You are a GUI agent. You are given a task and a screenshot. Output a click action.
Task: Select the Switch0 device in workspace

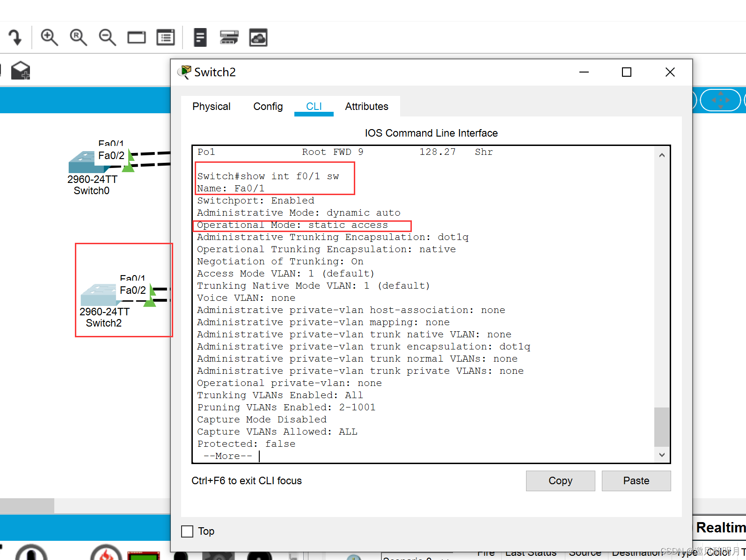click(82, 162)
